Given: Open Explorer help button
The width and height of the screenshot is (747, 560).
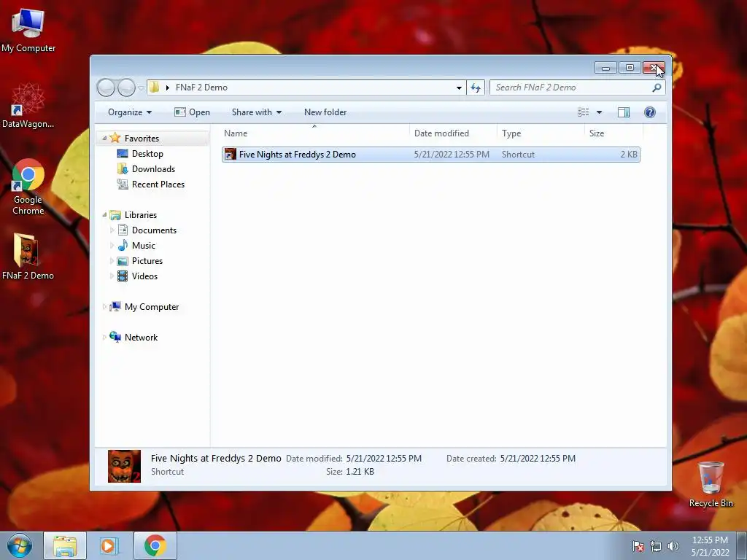Looking at the screenshot, I should 650,112.
